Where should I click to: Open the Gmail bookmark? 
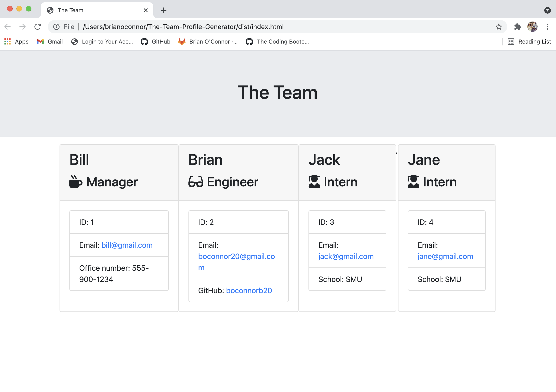tap(50, 41)
